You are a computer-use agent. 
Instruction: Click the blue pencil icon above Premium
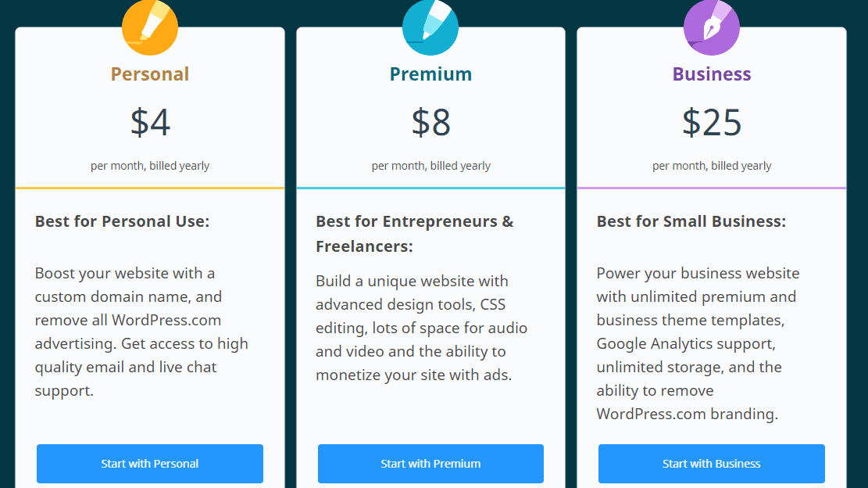[430, 27]
